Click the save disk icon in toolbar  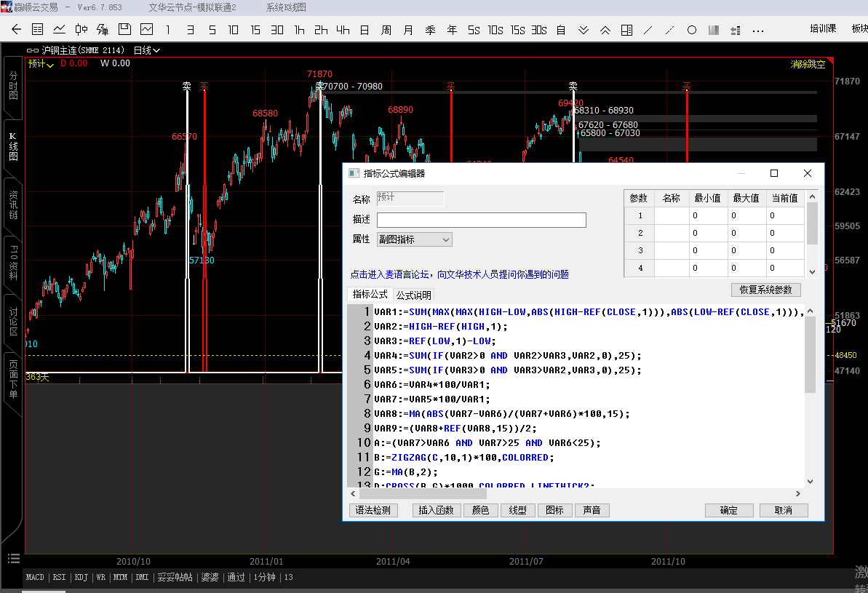(x=124, y=30)
